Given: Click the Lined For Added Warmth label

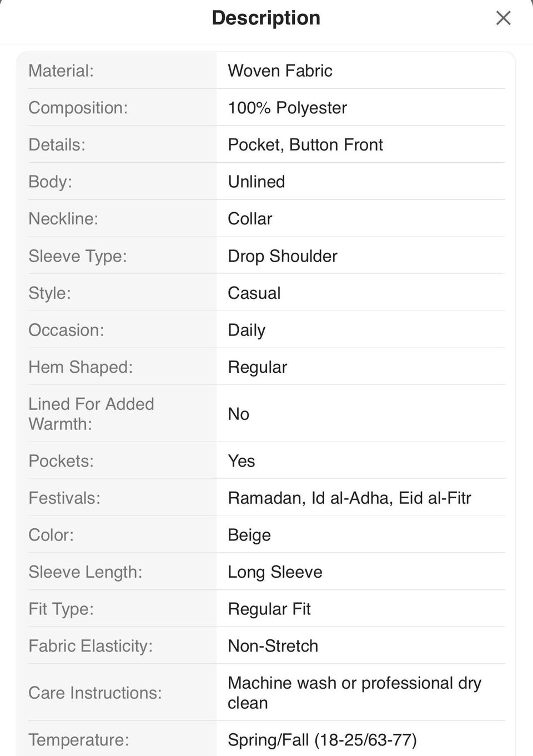Looking at the screenshot, I should (x=91, y=414).
